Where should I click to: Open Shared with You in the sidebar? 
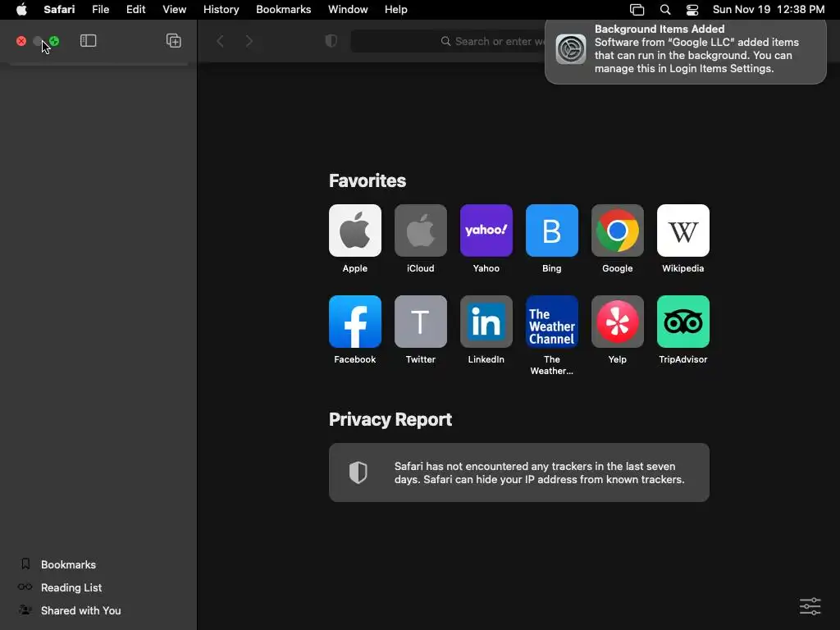[x=70, y=610]
